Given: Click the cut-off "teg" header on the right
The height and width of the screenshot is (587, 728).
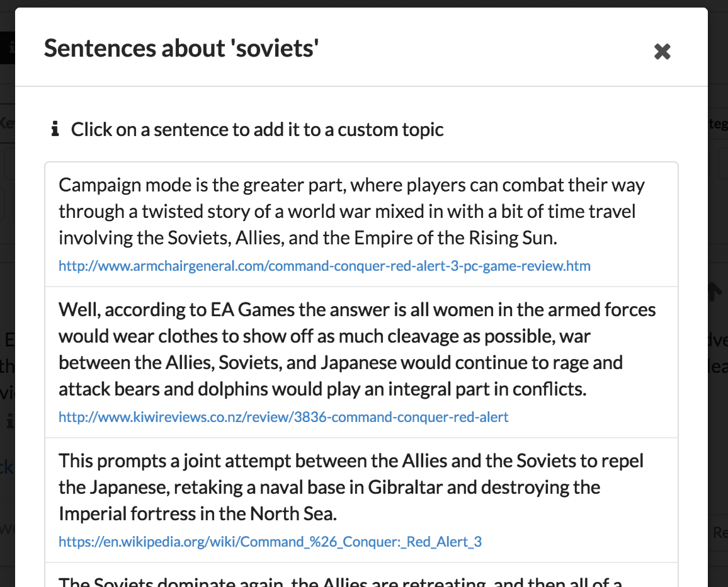Looking at the screenshot, I should click(718, 124).
